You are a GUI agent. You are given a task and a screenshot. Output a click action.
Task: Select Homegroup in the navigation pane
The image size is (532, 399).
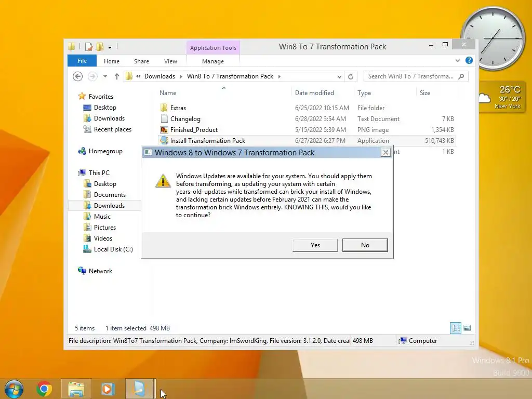click(x=105, y=151)
